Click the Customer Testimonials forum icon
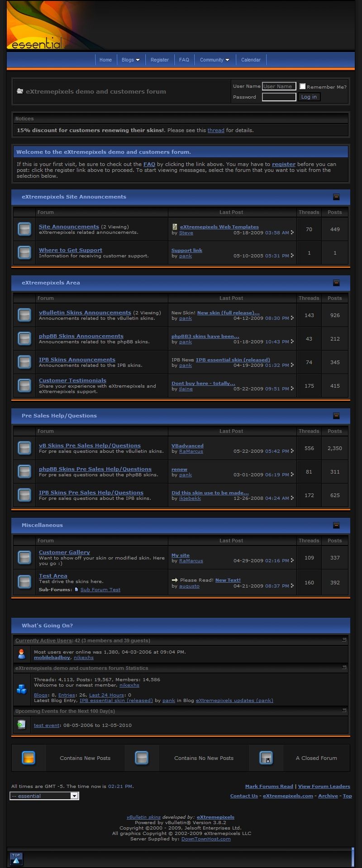The height and width of the screenshot is (868, 362). 24,385
